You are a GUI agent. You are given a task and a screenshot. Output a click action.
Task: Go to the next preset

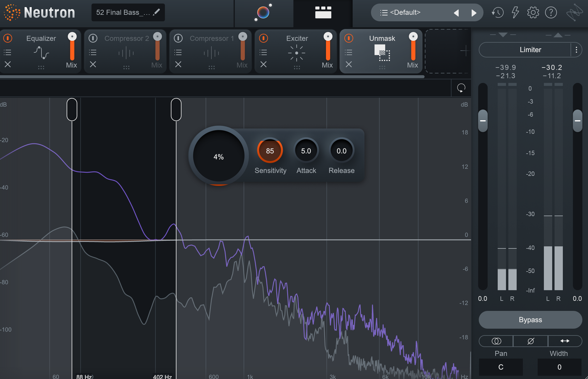pos(474,13)
